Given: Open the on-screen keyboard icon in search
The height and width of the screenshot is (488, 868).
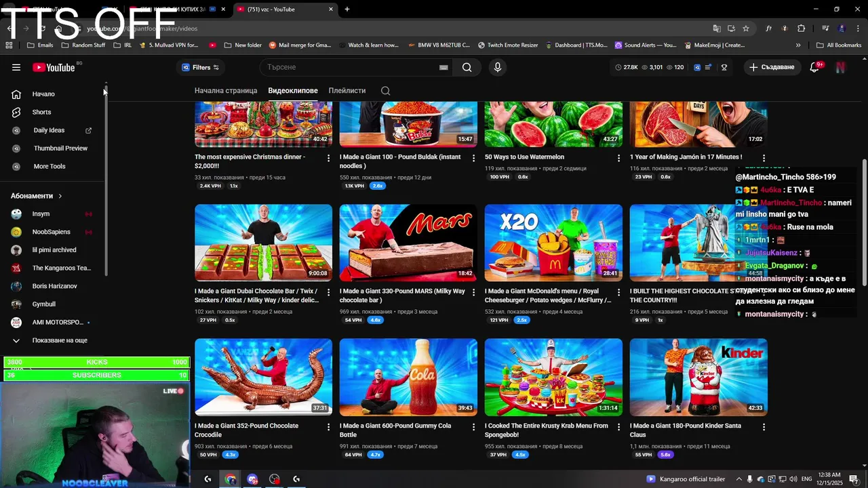Looking at the screenshot, I should (x=443, y=67).
